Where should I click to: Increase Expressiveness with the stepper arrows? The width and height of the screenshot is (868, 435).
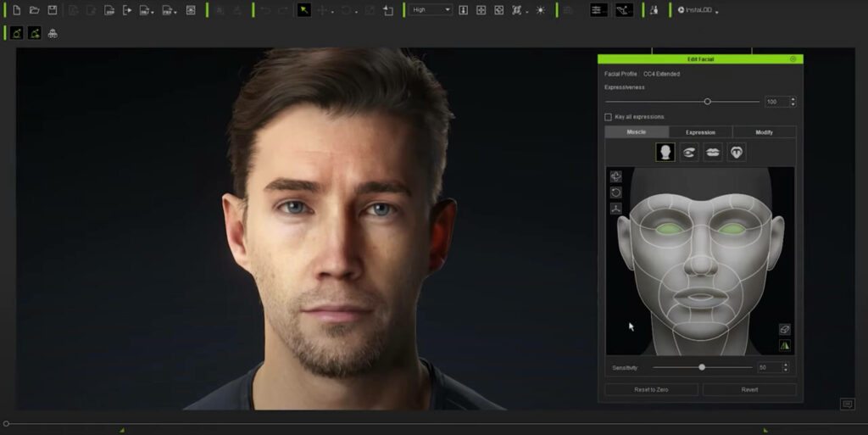tap(793, 99)
